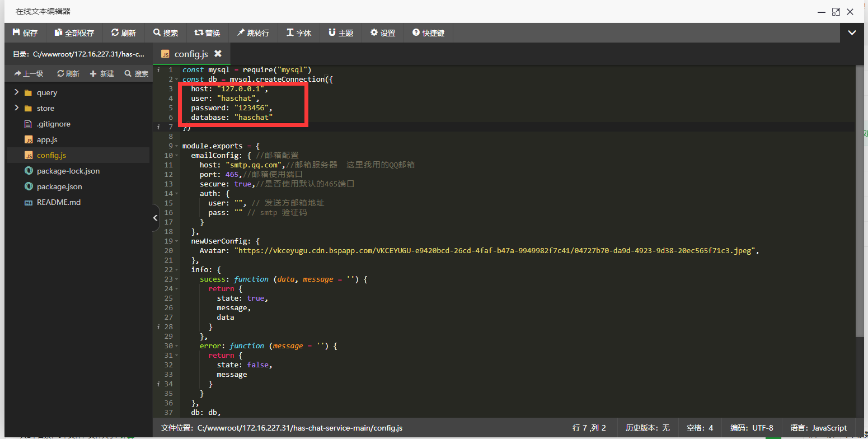Fold the module.exports block at line 9

(176, 146)
